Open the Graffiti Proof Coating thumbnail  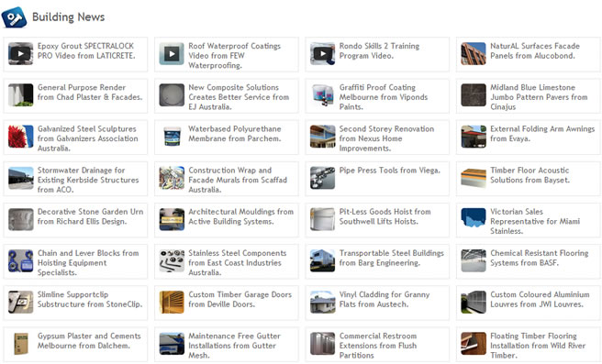click(322, 95)
